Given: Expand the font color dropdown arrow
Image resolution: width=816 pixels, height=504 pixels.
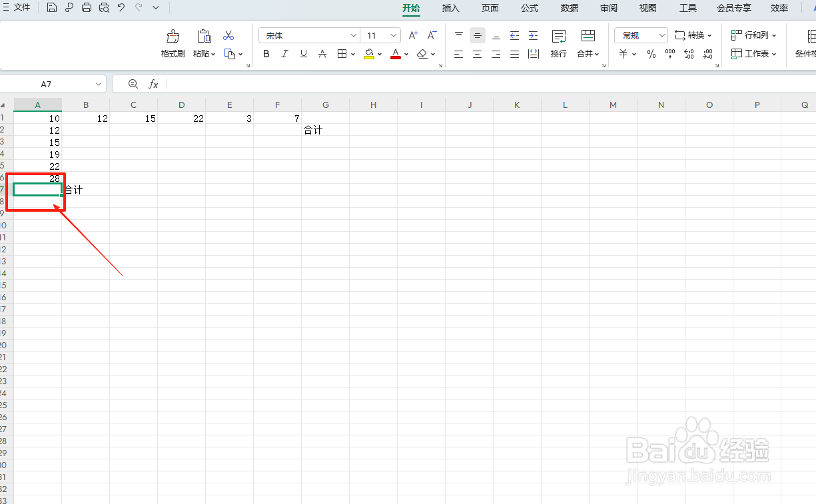Looking at the screenshot, I should (x=406, y=54).
